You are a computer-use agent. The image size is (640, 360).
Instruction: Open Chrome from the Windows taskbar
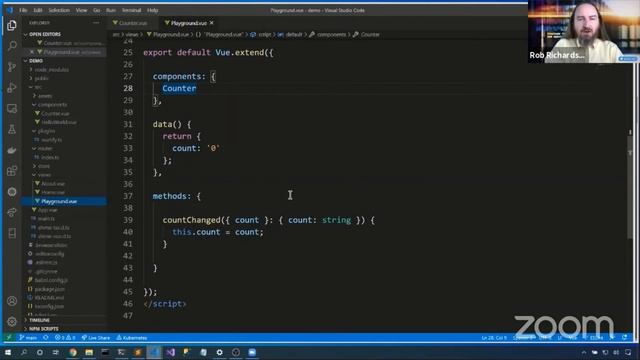pyautogui.click(x=73, y=352)
